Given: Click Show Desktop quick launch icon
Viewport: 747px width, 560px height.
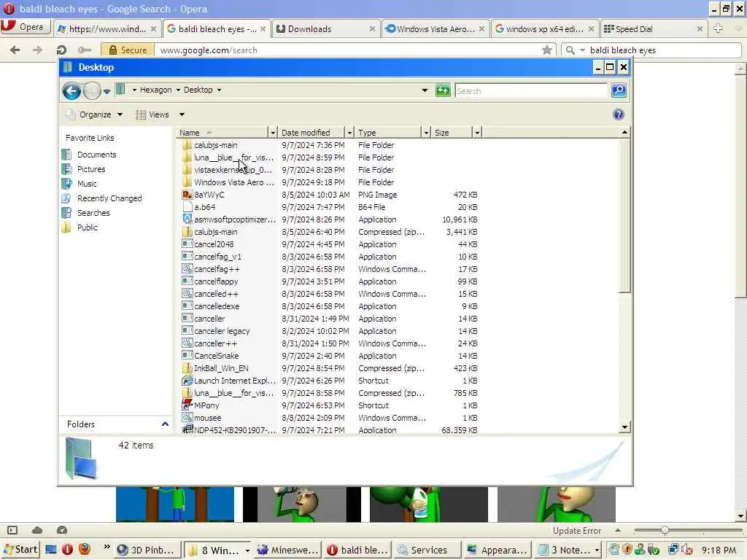Looking at the screenshot, I should tap(51, 550).
